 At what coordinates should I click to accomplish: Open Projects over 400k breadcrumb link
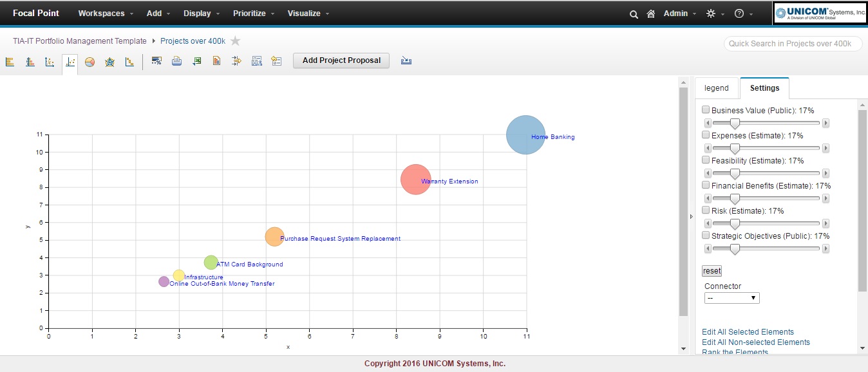193,41
